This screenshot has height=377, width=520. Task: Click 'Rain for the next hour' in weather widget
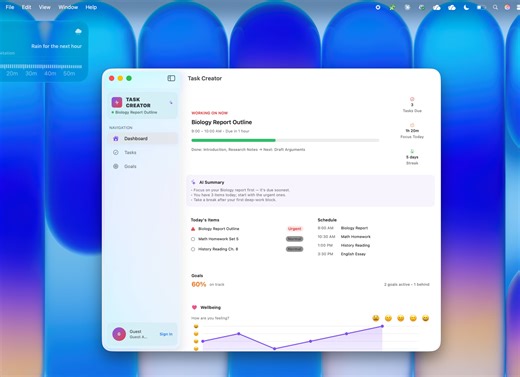tap(56, 46)
